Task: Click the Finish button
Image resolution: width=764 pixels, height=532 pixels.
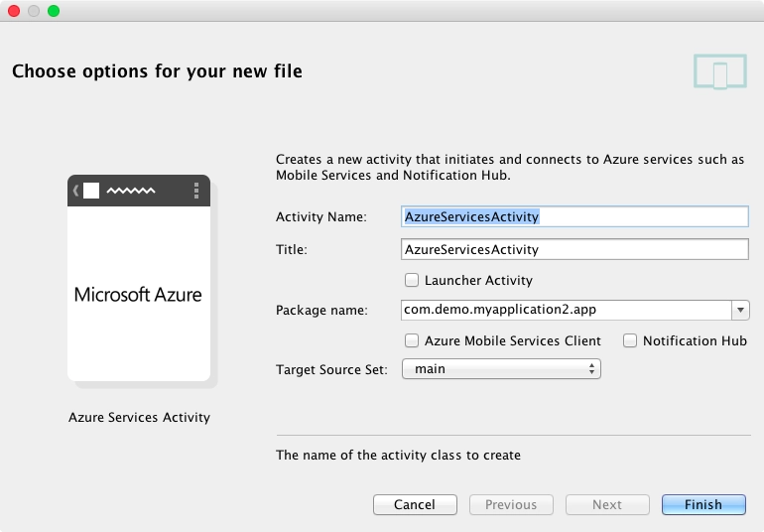Action: pos(703,504)
